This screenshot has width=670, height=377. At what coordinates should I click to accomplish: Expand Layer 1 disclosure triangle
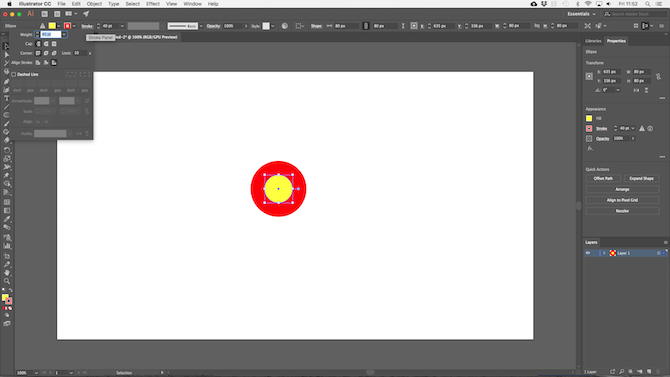coord(604,253)
